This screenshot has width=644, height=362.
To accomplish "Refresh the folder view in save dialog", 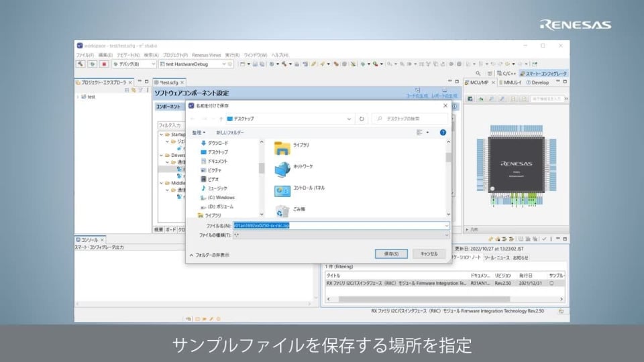I will [x=362, y=119].
